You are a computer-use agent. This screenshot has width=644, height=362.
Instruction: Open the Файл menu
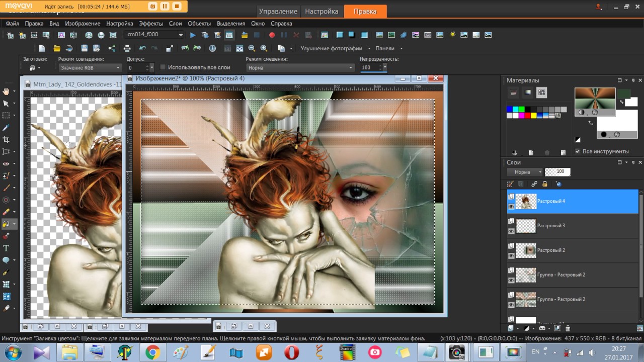coord(13,24)
